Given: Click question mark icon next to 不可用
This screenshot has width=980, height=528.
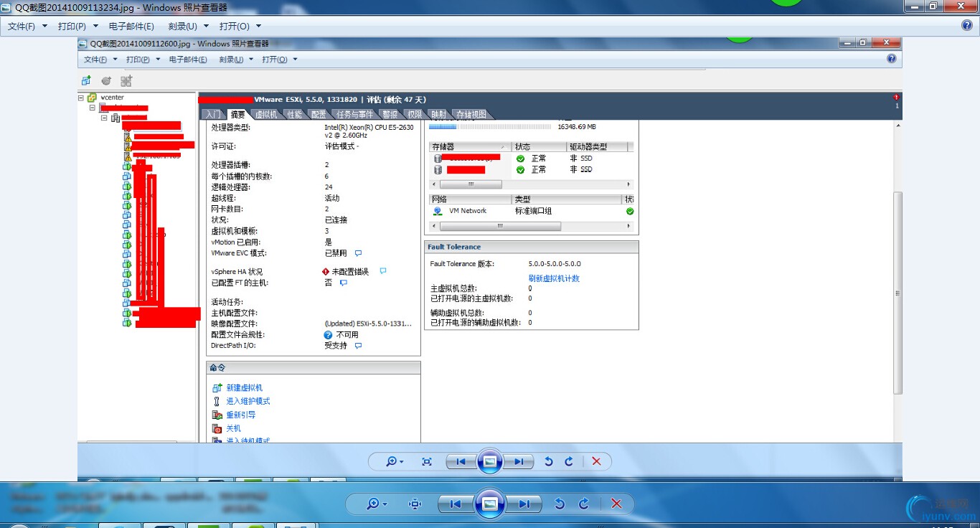Looking at the screenshot, I should click(x=328, y=335).
